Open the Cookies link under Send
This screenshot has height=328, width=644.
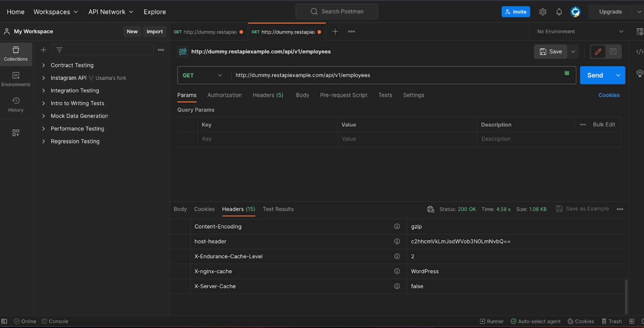[609, 95]
